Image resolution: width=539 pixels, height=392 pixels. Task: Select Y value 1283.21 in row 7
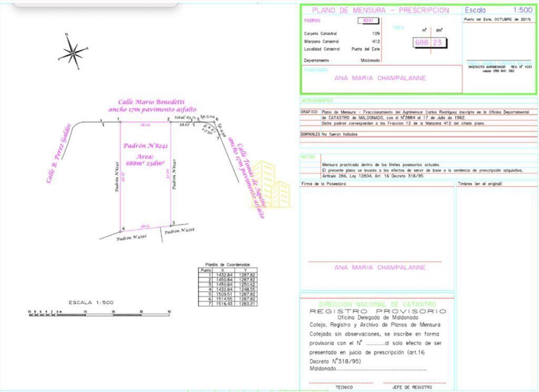pyautogui.click(x=246, y=304)
